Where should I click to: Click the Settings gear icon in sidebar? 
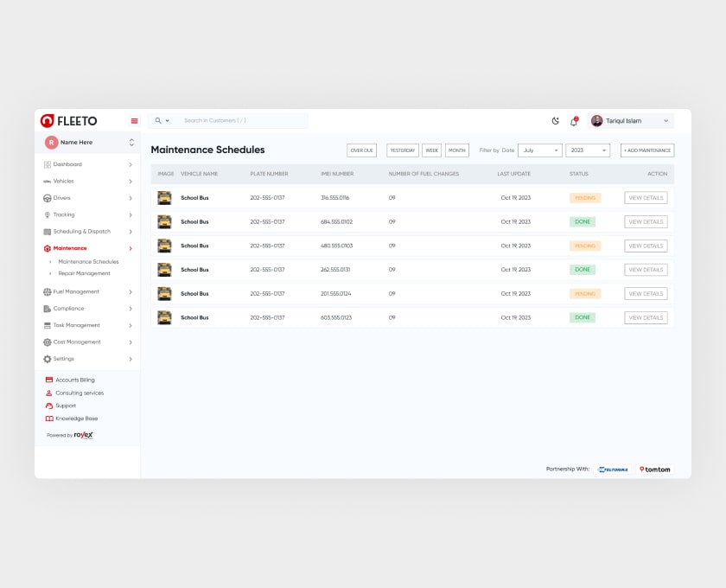tap(48, 359)
